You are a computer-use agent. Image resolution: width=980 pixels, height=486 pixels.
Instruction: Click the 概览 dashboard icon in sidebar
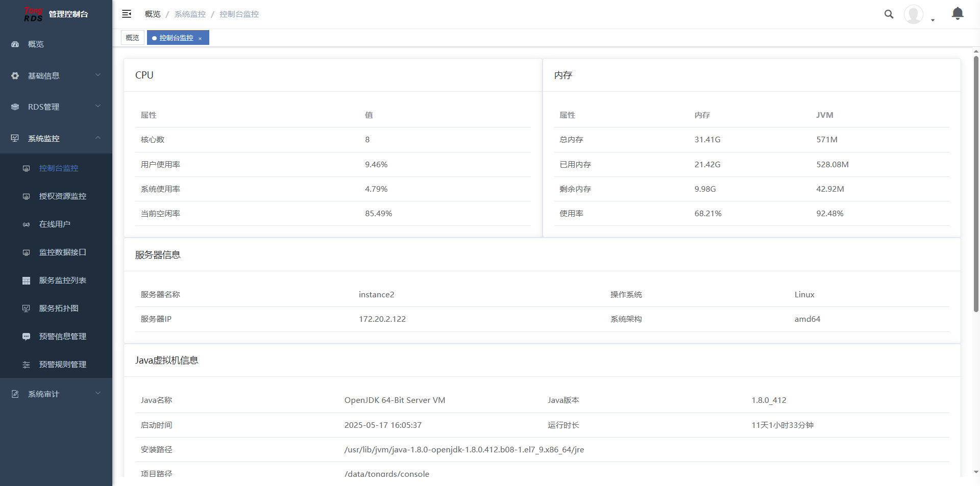(15, 44)
